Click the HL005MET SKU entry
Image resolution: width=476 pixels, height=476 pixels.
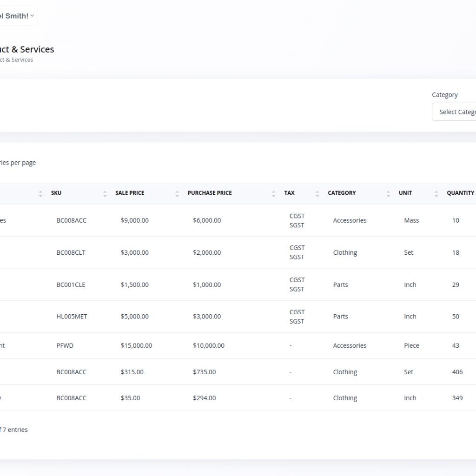(72, 317)
